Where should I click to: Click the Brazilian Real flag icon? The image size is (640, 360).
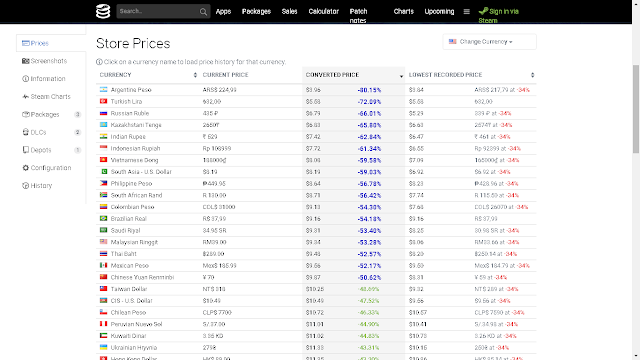pos(104,218)
